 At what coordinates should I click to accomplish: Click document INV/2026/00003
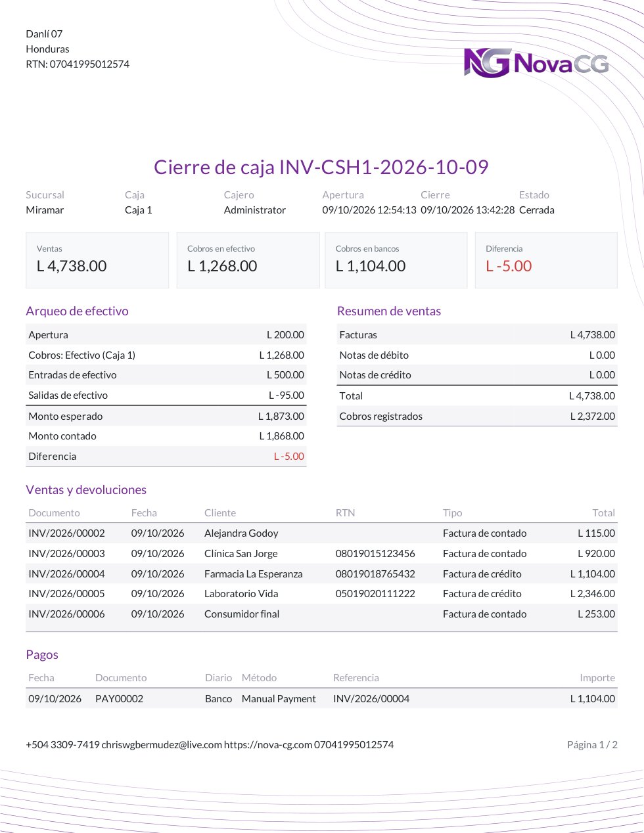tap(66, 554)
